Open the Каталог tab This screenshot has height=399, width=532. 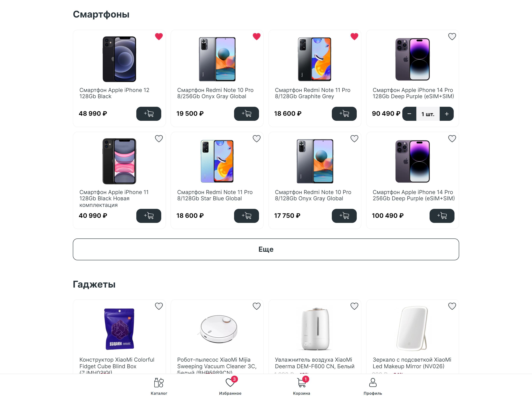pyautogui.click(x=159, y=387)
